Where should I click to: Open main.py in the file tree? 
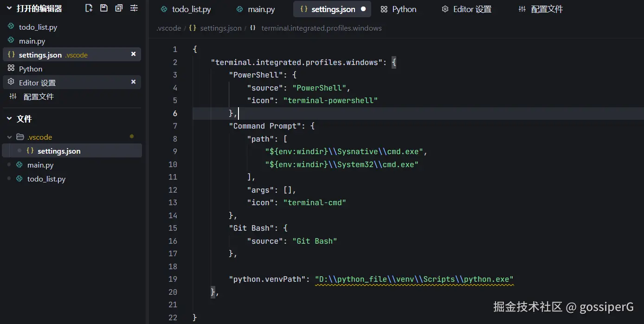pyautogui.click(x=40, y=165)
